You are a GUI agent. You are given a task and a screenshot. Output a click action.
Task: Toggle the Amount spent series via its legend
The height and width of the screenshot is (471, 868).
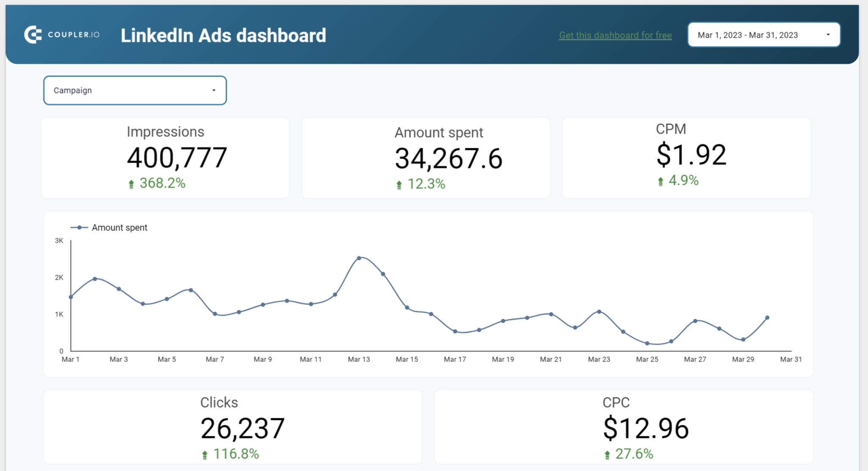coord(119,227)
